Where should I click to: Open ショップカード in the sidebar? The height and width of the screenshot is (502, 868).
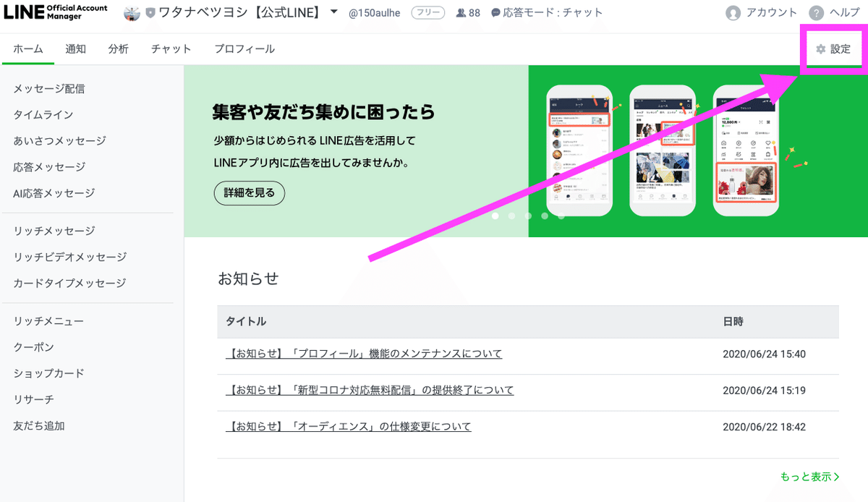click(x=49, y=373)
